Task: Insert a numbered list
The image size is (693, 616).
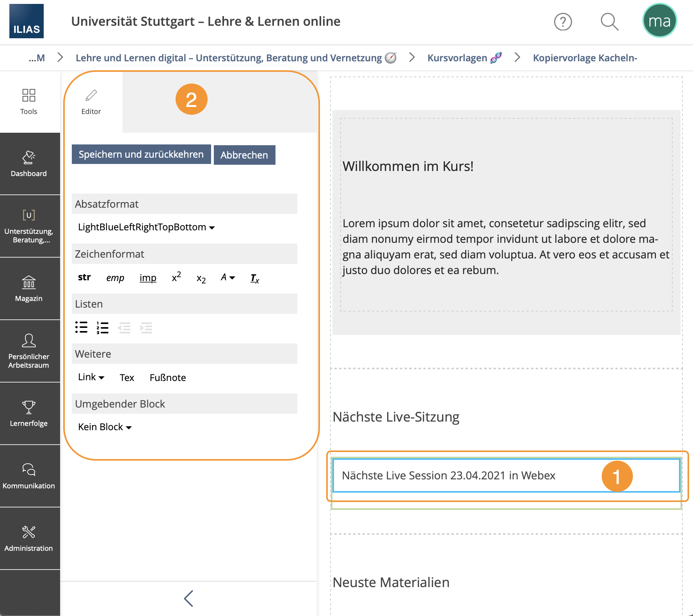Action: (103, 328)
